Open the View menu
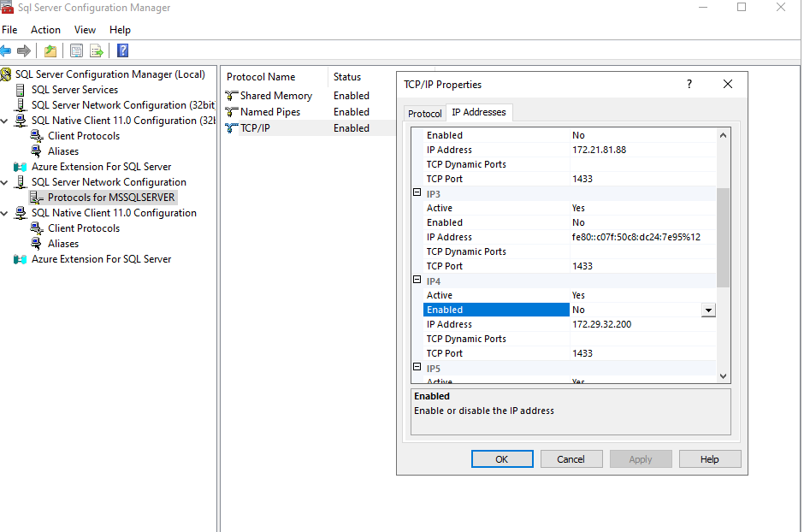This screenshot has height=532, width=810. point(85,29)
